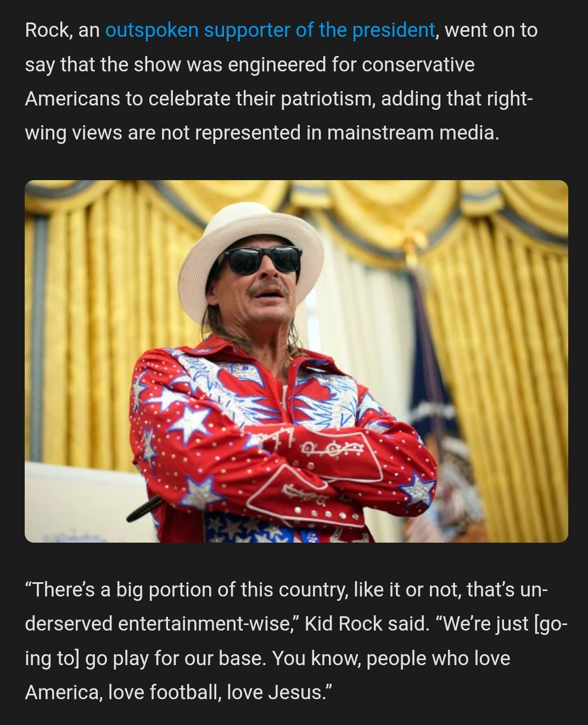Click the words 'Kid Rock said' in the quote

pos(366,624)
